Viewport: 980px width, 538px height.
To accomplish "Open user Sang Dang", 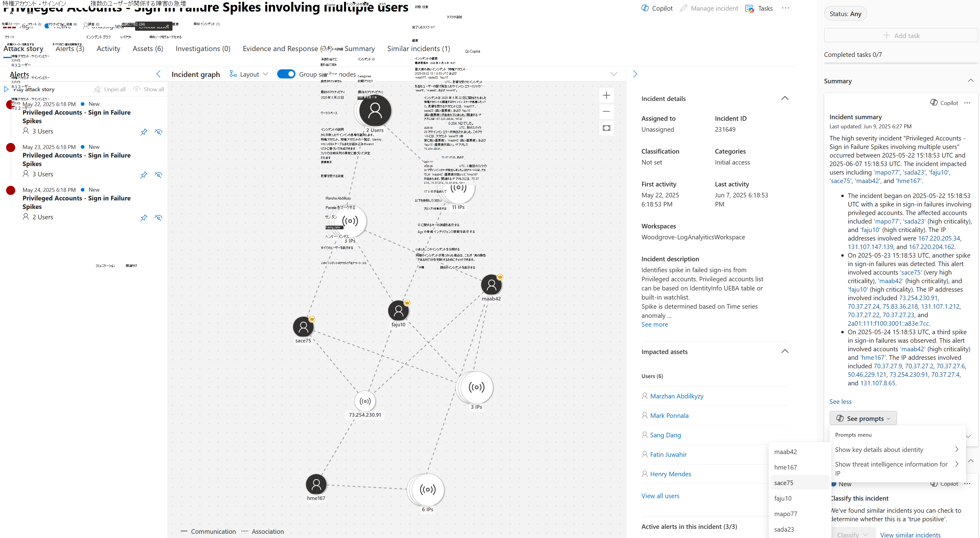I will tap(665, 435).
